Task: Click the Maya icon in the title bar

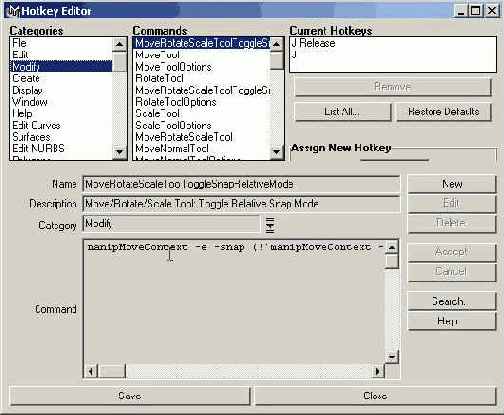Action: pyautogui.click(x=14, y=11)
